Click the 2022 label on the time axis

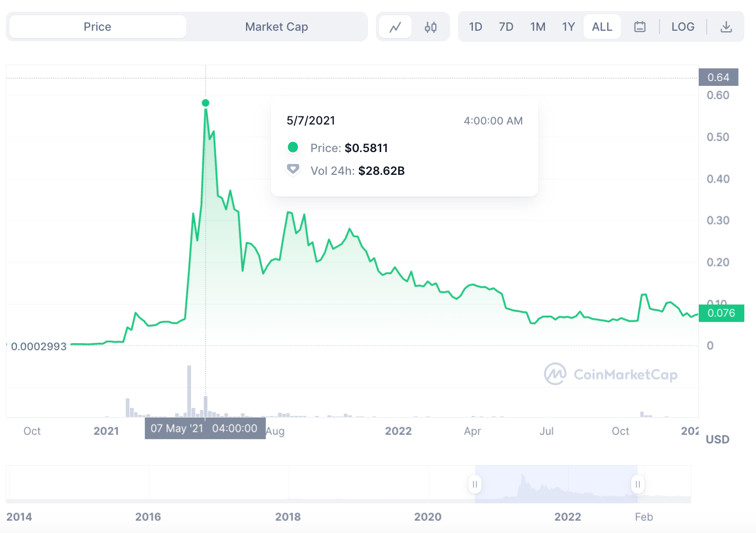click(398, 431)
